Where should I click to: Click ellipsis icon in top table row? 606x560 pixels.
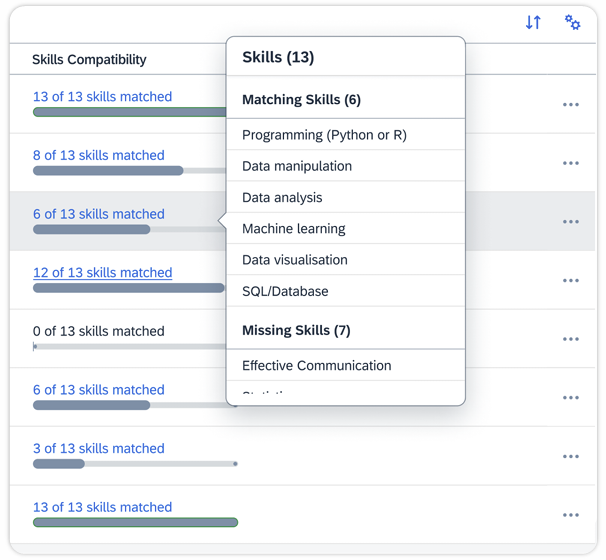570,104
